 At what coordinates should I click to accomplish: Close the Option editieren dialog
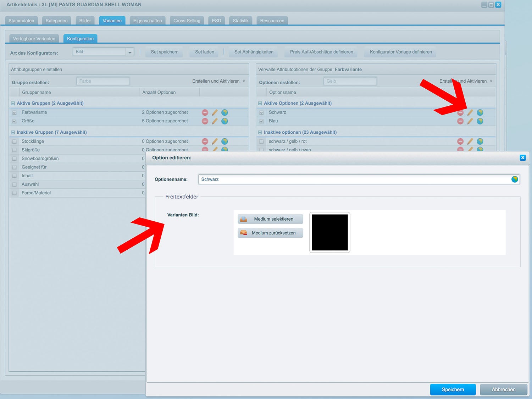(523, 158)
